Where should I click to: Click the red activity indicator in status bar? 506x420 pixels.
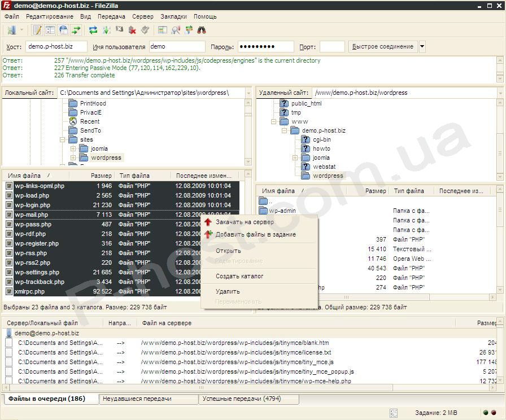494,413
